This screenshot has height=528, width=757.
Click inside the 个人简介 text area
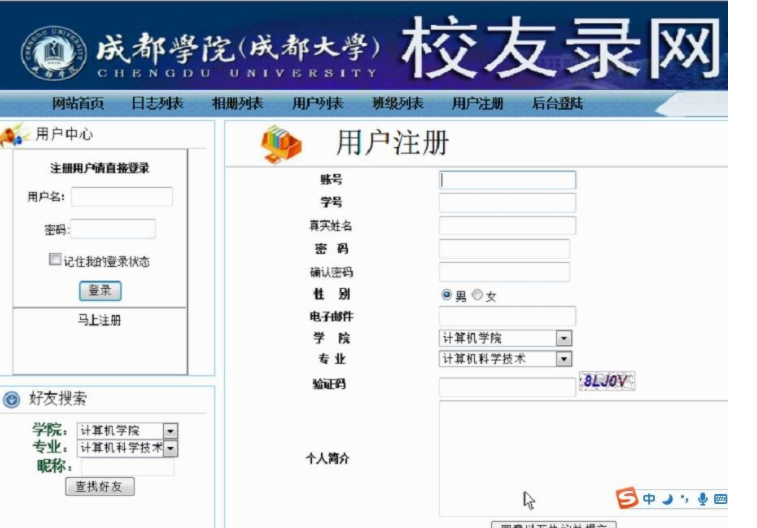pos(583,459)
